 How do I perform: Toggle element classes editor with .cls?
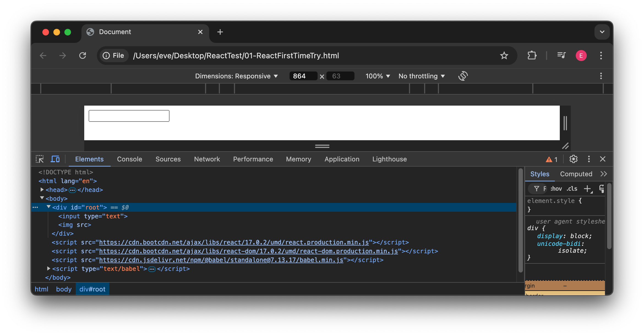572,189
